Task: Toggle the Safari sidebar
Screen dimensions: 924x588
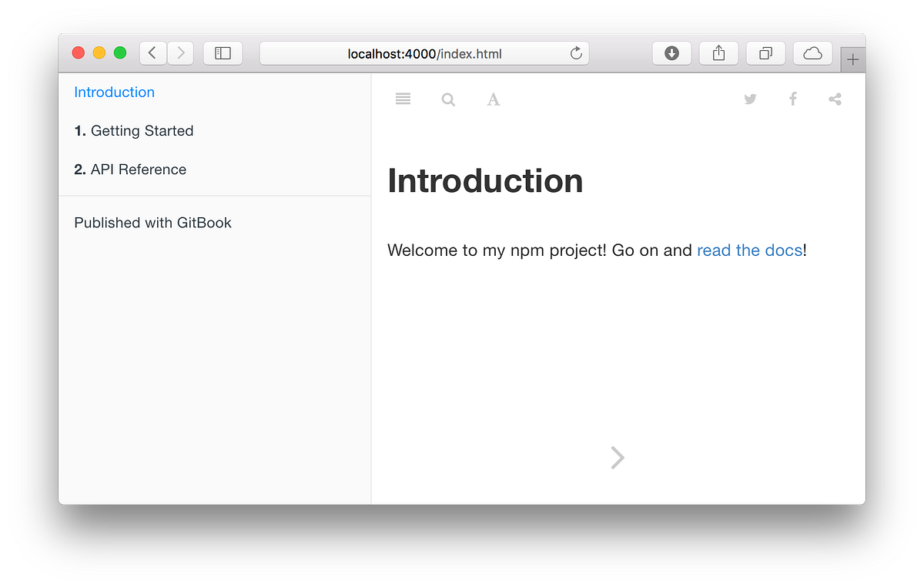Action: pos(223,52)
